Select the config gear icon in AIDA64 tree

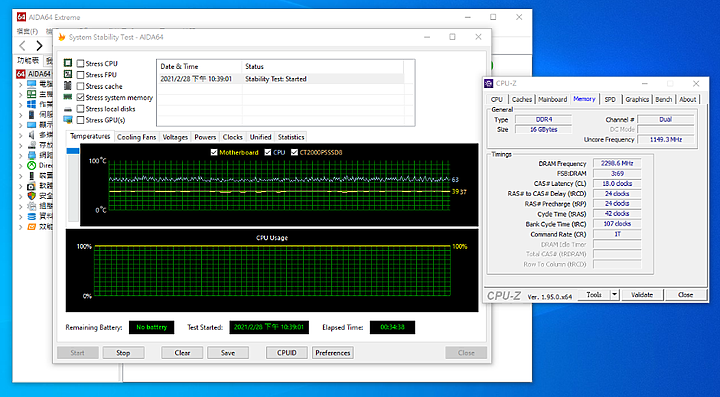[31, 206]
